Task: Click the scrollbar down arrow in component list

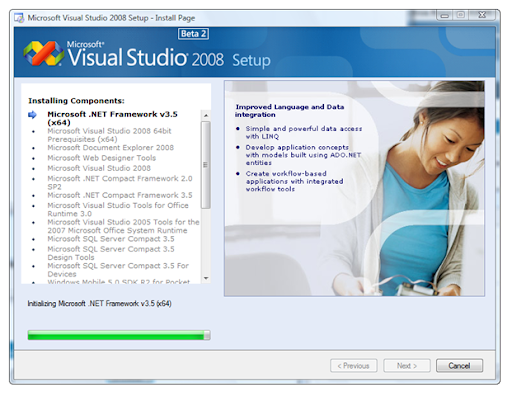Action: pos(206,278)
